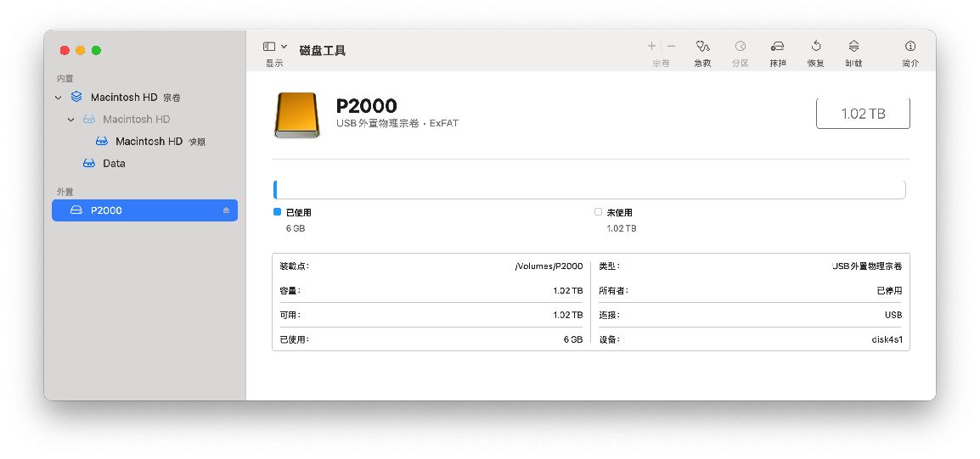Viewport: 980px width, 459px height.
Task: Click the P2000 title heading
Action: [x=367, y=105]
